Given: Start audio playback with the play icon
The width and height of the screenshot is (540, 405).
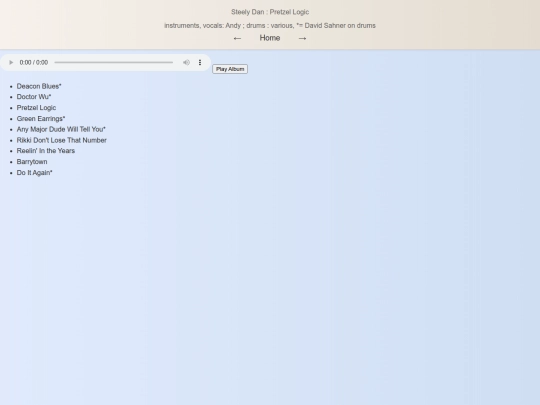Looking at the screenshot, I should (11, 62).
